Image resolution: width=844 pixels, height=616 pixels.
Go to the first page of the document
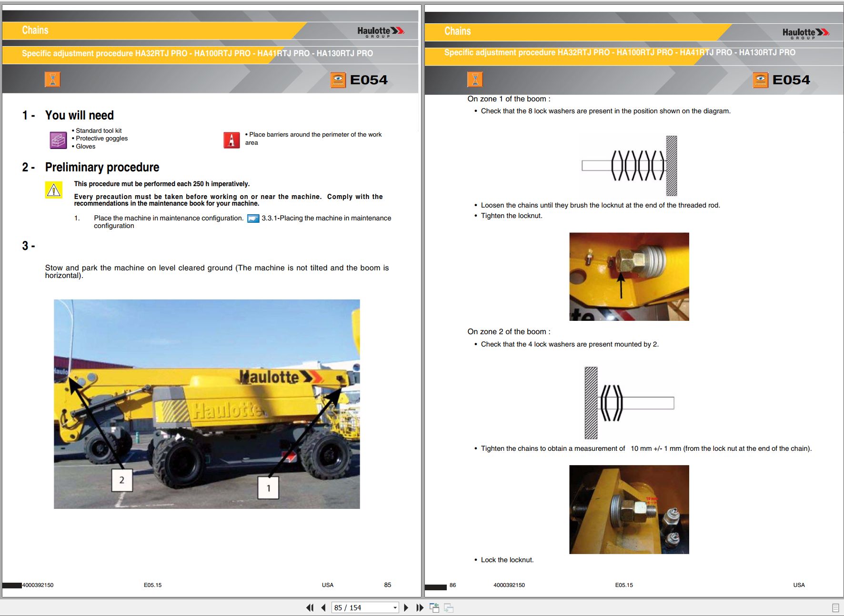[310, 607]
